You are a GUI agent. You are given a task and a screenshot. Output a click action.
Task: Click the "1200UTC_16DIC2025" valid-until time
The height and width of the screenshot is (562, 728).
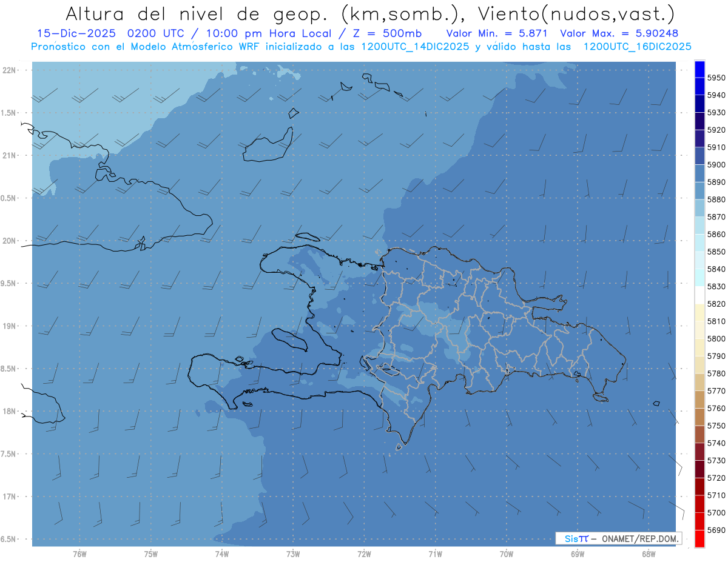[x=637, y=47]
